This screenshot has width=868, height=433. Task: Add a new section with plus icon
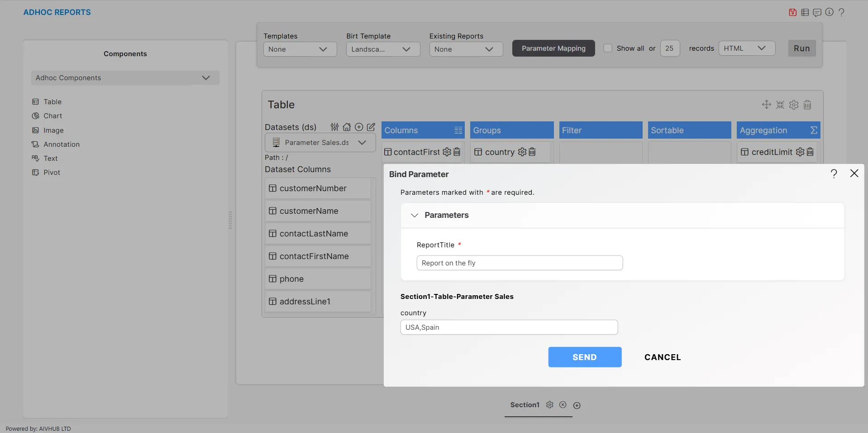pyautogui.click(x=577, y=405)
